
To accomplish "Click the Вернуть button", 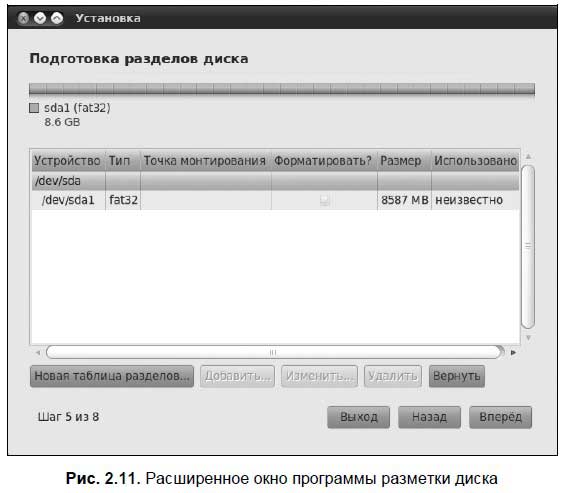I will point(457,376).
